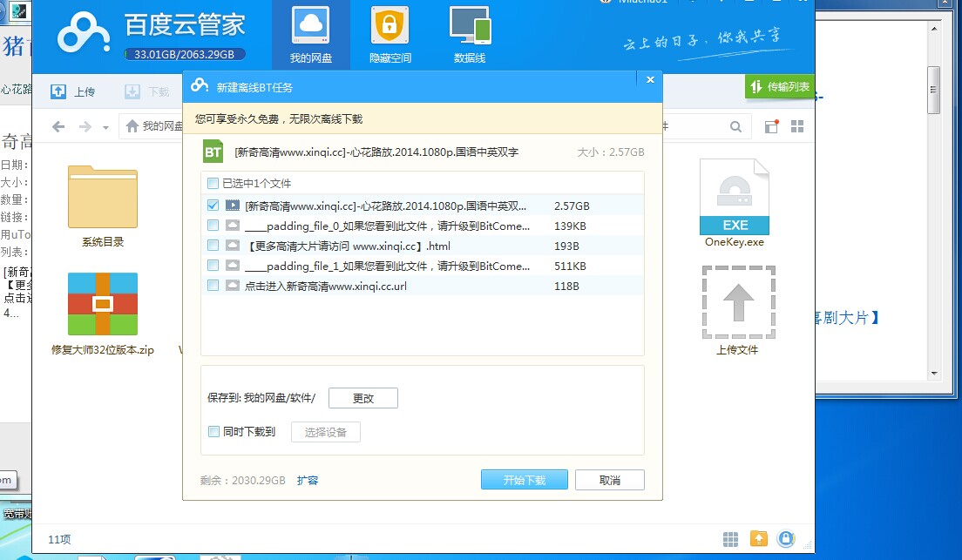962x560 pixels.
Task: Click the 更改 button to change save path
Action: [363, 398]
